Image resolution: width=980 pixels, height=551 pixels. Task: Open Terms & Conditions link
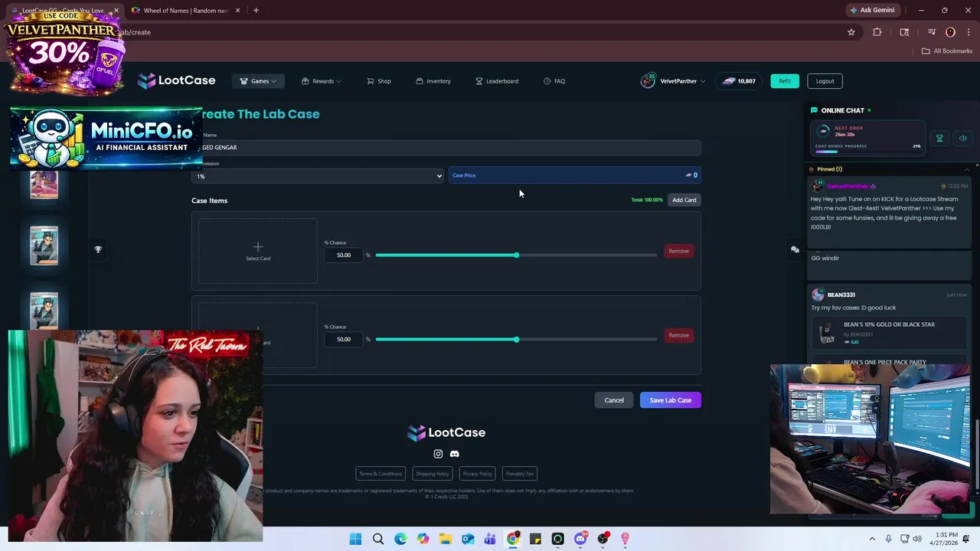coord(380,474)
